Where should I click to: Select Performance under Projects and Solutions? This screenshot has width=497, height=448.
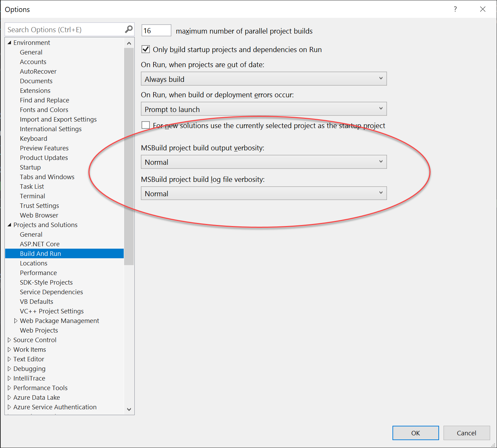[38, 273]
